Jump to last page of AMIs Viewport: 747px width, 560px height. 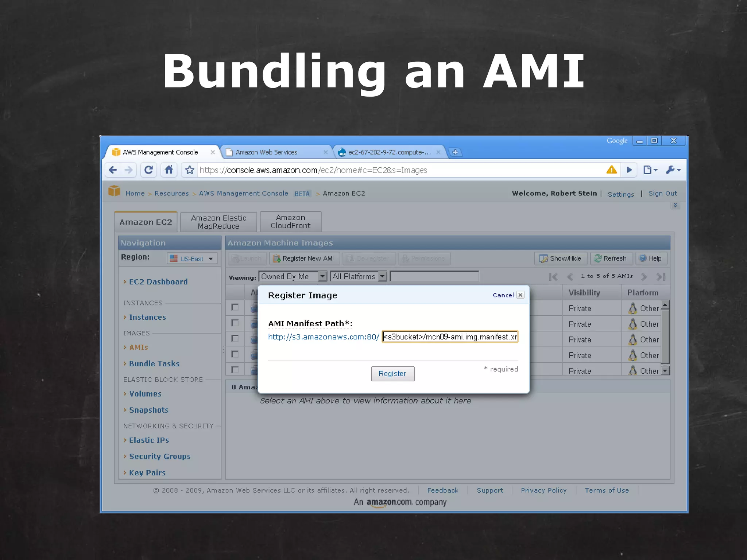coord(661,277)
